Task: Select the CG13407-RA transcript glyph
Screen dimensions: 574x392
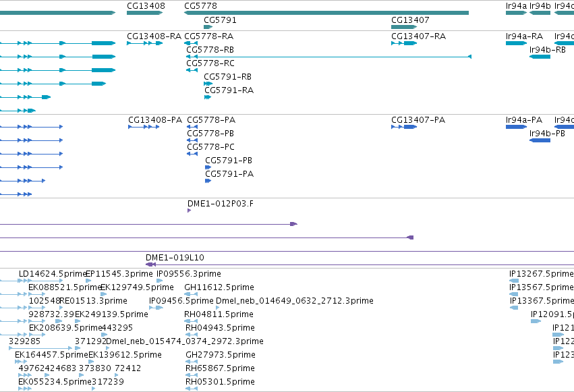Action: click(404, 43)
